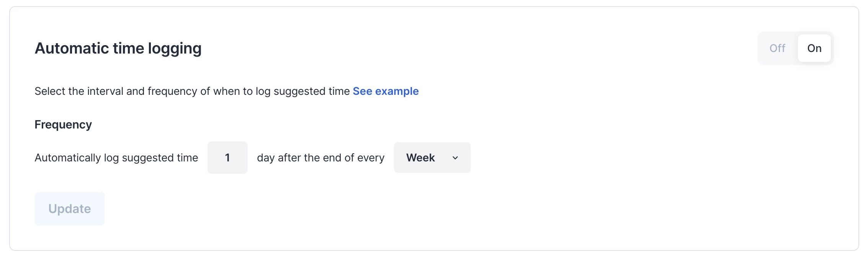
Task: Open the Week interval dropdown
Action: (x=432, y=158)
